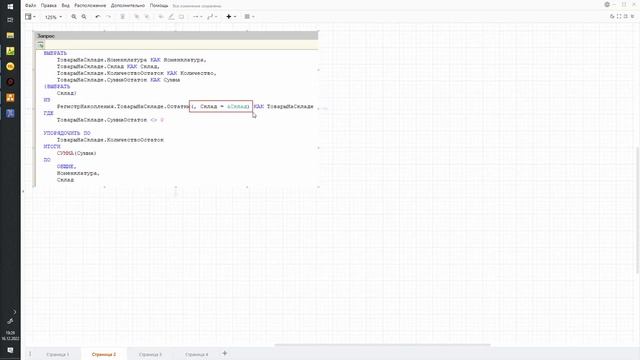Open the File Explorer taskbar icon
Viewport: 640px width, 360px height.
tap(10, 36)
